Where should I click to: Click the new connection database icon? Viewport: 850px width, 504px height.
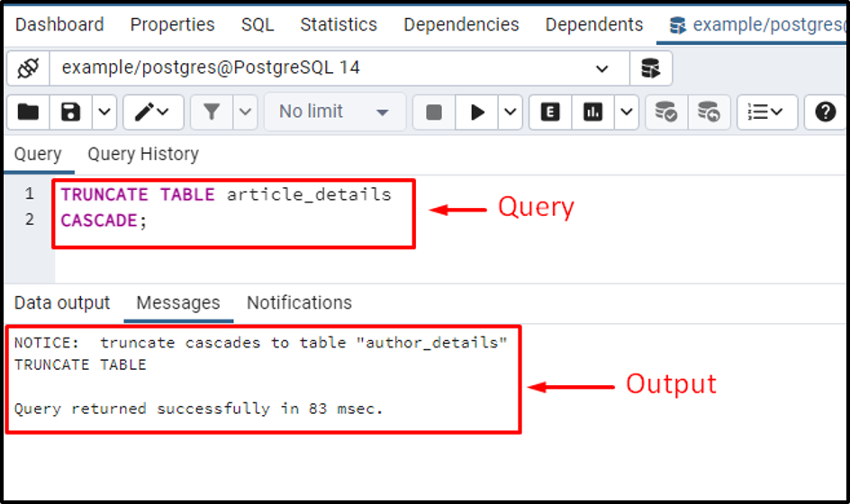pyautogui.click(x=651, y=68)
